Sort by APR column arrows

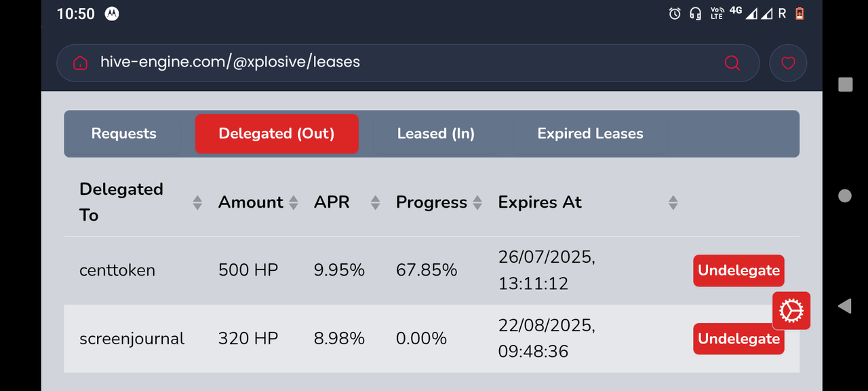point(375,202)
